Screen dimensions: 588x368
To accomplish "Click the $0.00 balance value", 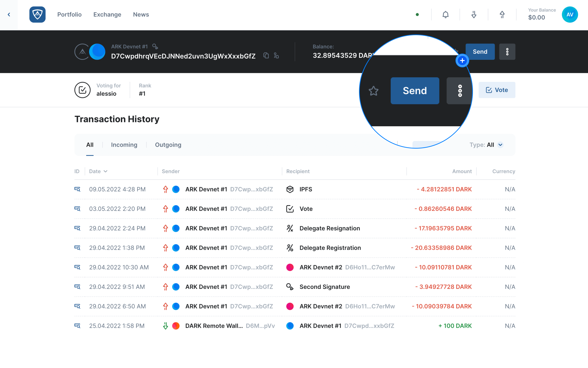I will [537, 17].
